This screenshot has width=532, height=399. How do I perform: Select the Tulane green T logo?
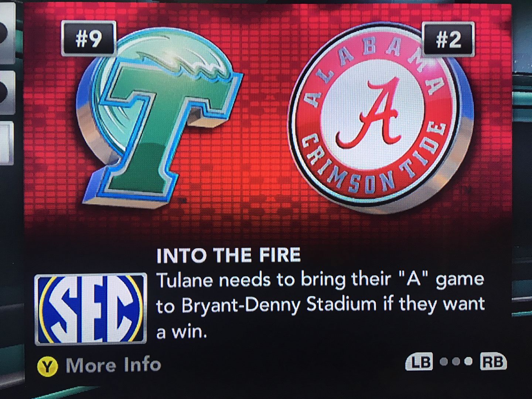(x=159, y=118)
